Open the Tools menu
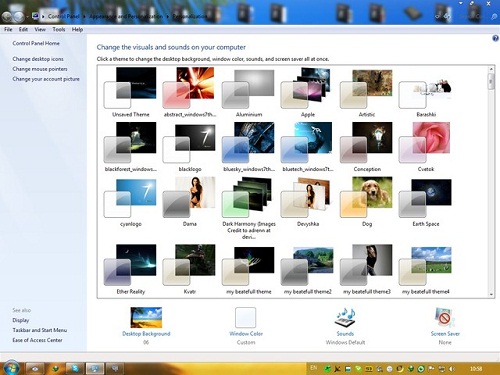The image size is (500, 375). [59, 29]
